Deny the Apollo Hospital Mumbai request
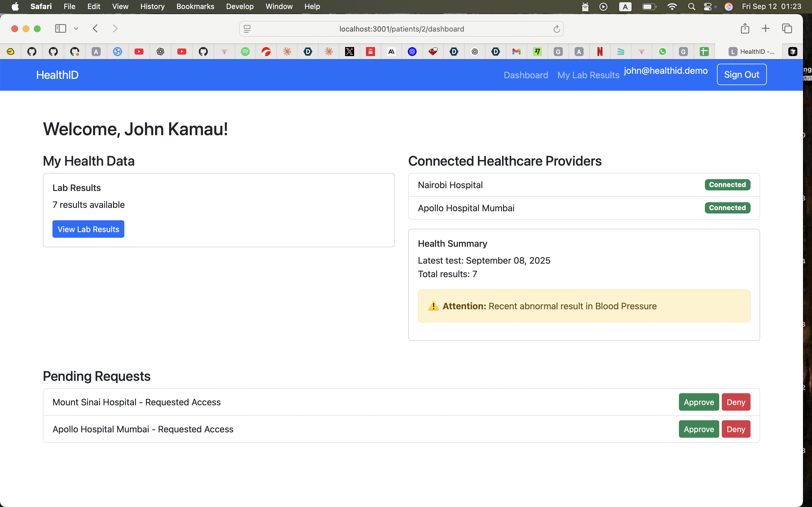 (x=736, y=429)
